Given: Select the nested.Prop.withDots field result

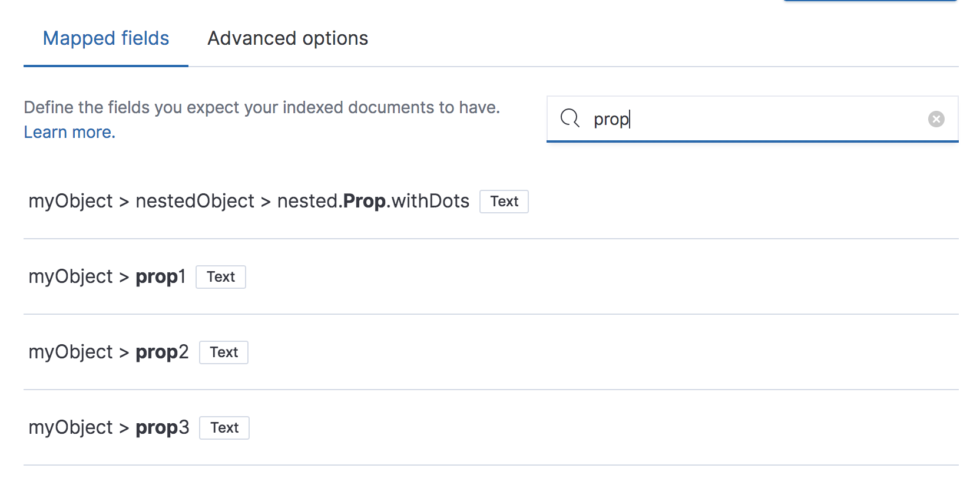Looking at the screenshot, I should pos(373,202).
